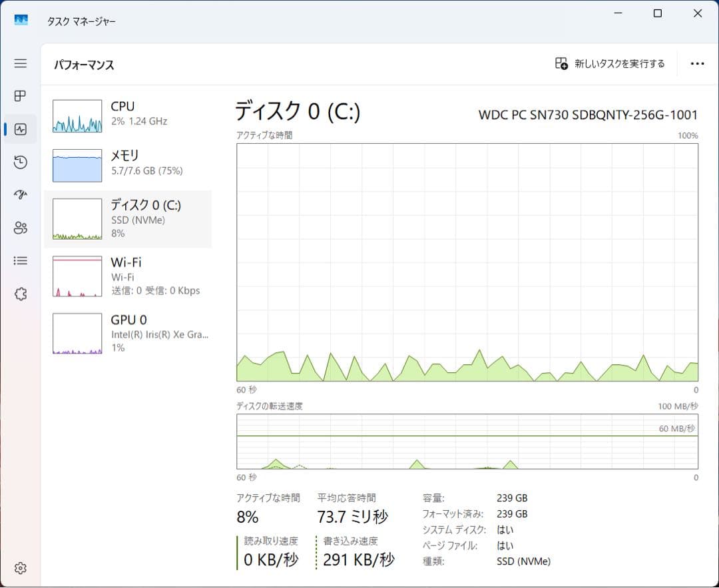719x588 pixels.
Task: Open the App history page icon
Action: click(x=20, y=162)
